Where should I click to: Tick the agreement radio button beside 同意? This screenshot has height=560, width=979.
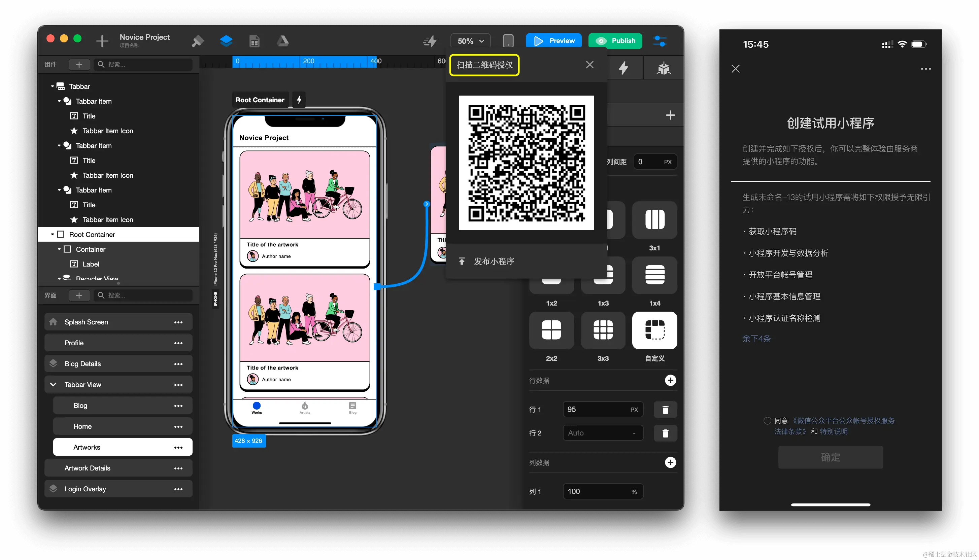pos(767,421)
